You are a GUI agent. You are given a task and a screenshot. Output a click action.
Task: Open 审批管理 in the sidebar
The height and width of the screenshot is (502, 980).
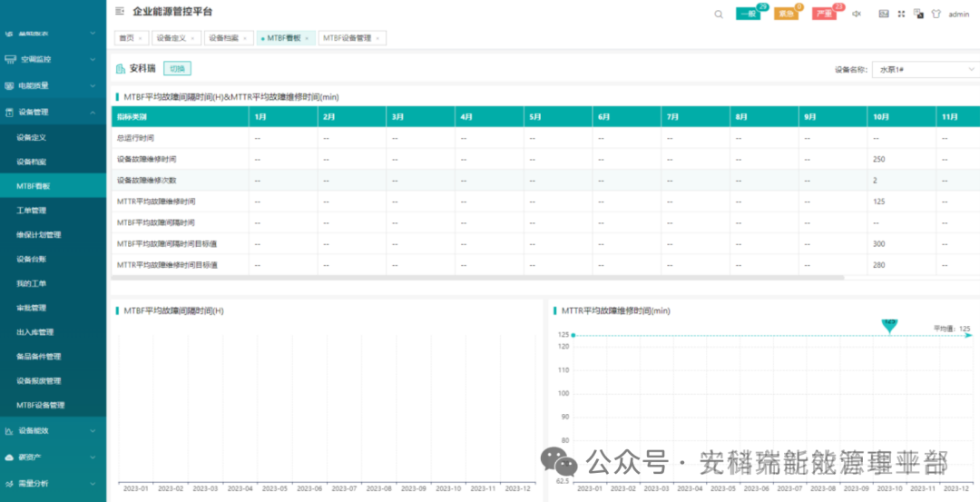(x=54, y=308)
